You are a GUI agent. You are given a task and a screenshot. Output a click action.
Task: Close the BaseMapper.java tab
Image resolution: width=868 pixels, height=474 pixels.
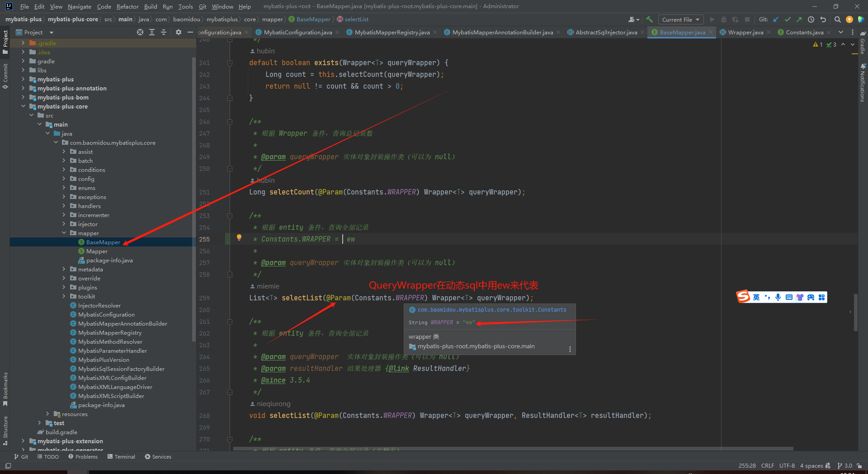coord(711,32)
